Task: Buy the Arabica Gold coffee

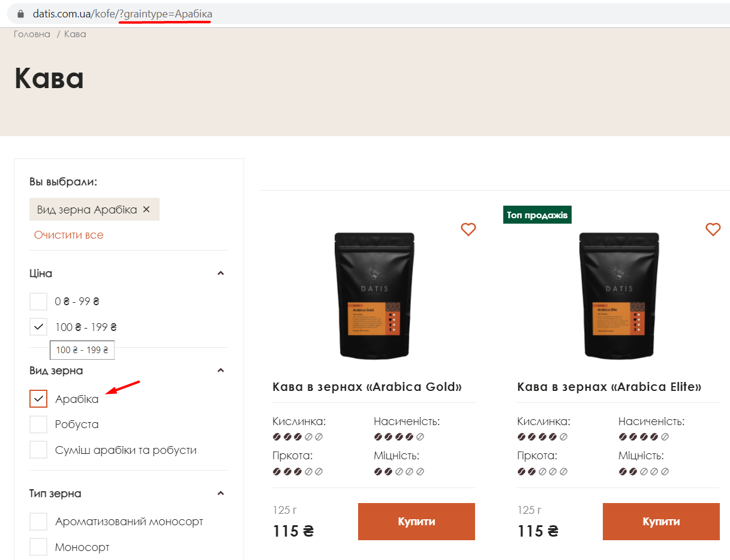Action: (416, 522)
